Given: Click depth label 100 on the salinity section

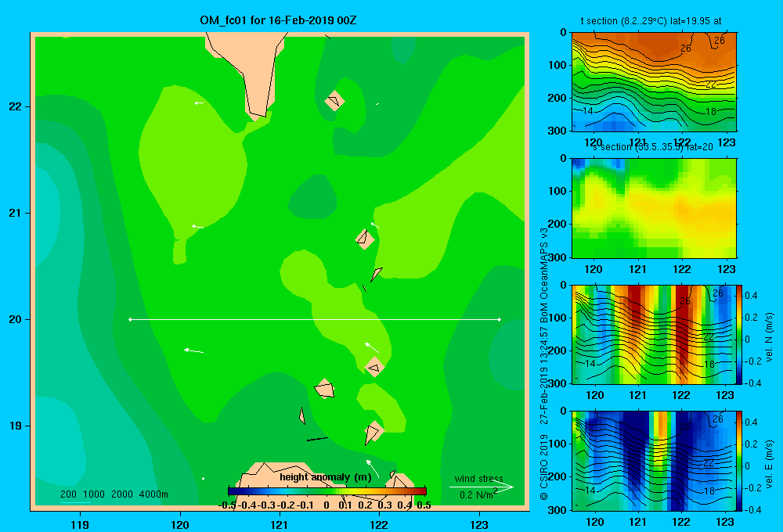Looking at the screenshot, I should pos(558,191).
